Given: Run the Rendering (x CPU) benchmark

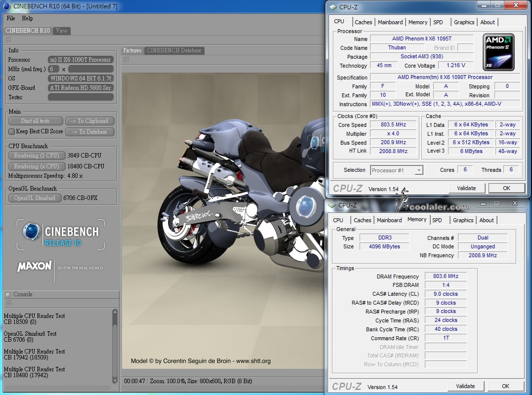Looking at the screenshot, I should (x=37, y=166).
